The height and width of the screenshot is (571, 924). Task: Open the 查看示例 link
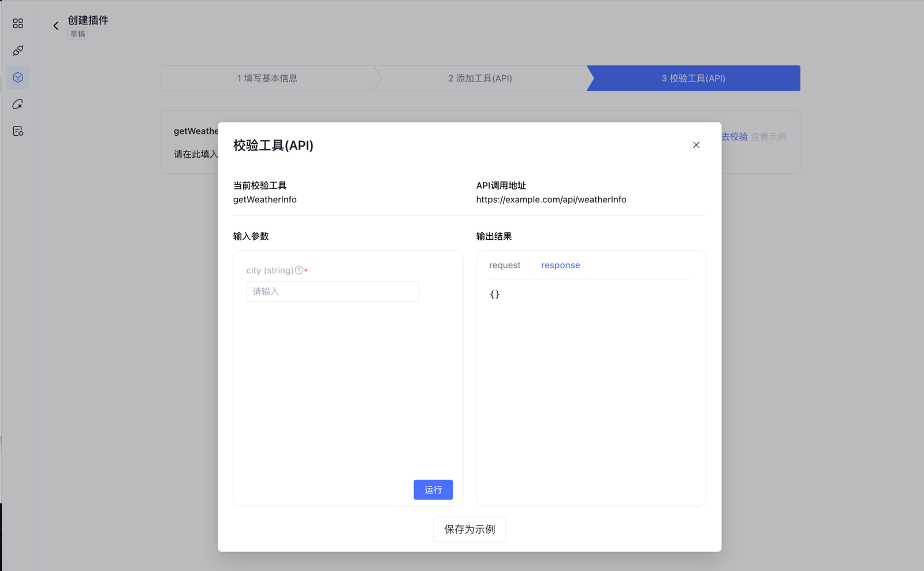[768, 137]
